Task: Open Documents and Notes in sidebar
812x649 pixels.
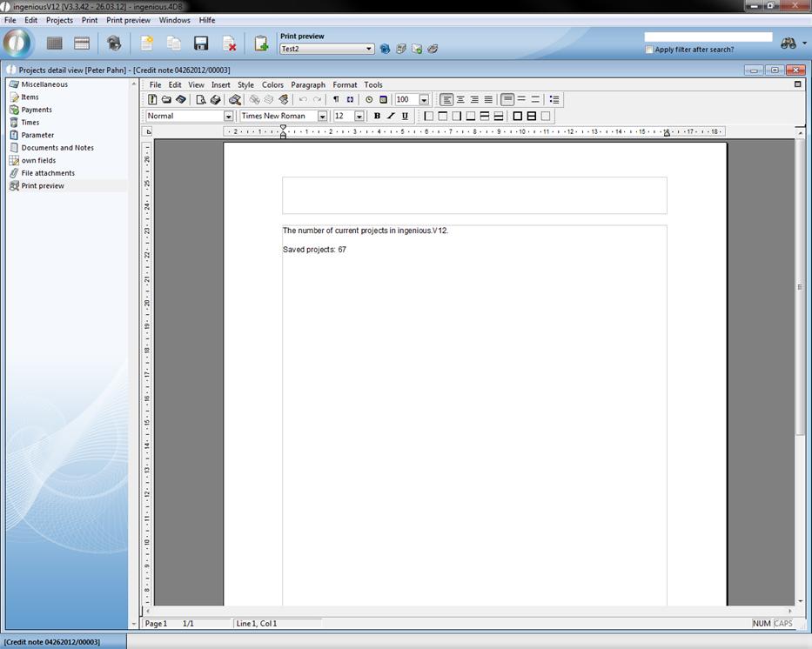Action: [x=57, y=148]
